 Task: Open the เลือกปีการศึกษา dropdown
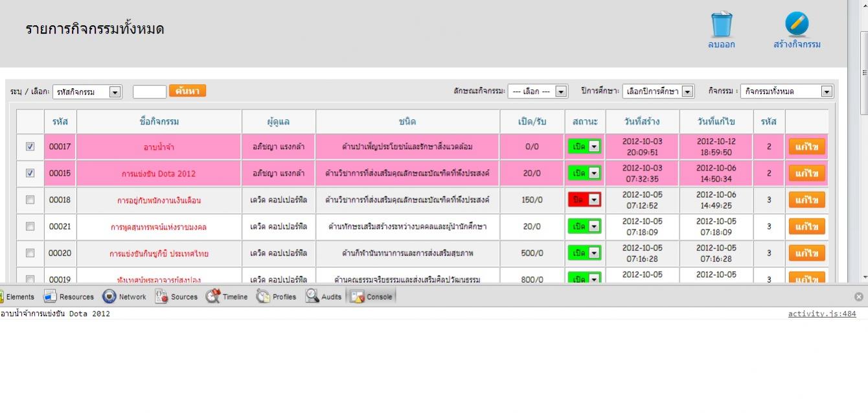[x=658, y=91]
